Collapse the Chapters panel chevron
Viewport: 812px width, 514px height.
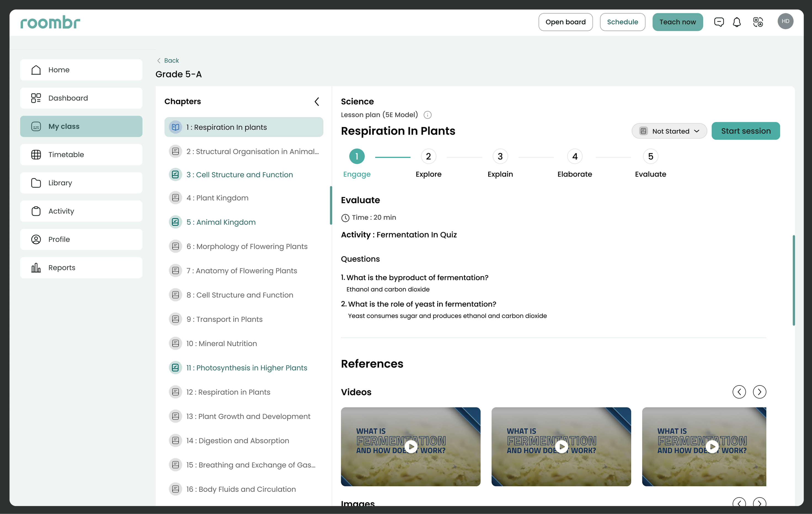pos(317,102)
